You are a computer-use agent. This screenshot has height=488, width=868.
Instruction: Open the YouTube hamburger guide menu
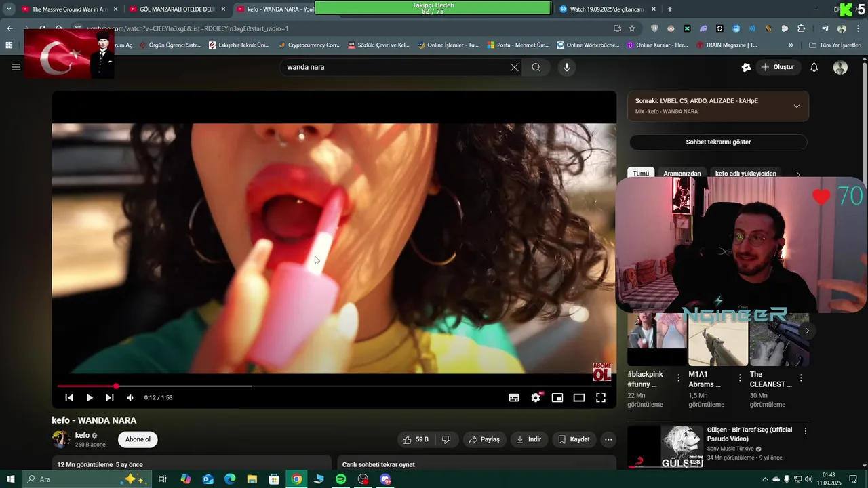16,67
